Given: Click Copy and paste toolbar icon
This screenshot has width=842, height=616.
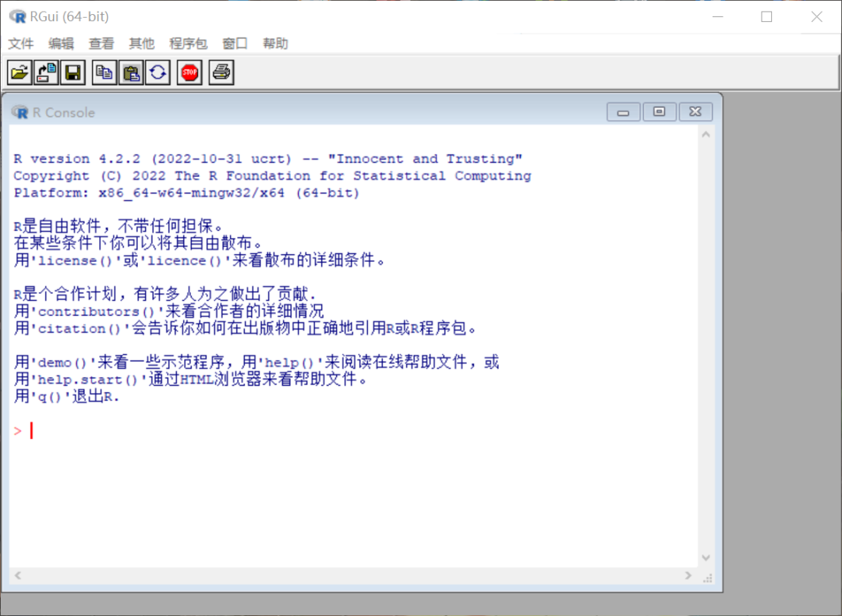Looking at the screenshot, I should tap(157, 73).
